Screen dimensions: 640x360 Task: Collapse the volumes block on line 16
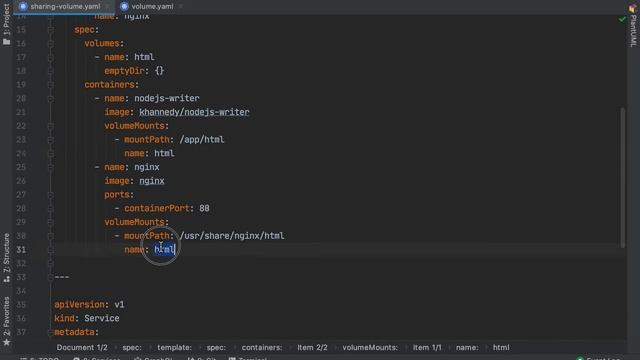click(51, 44)
